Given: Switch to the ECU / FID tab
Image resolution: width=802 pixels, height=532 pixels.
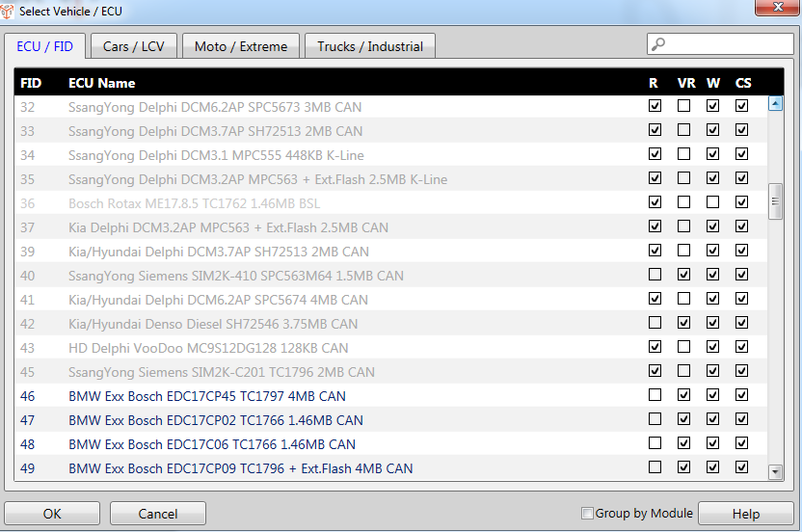Looking at the screenshot, I should 45,46.
